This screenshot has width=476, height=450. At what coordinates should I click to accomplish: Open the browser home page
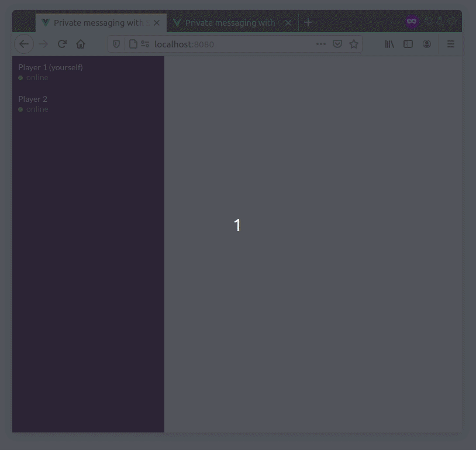(x=81, y=43)
